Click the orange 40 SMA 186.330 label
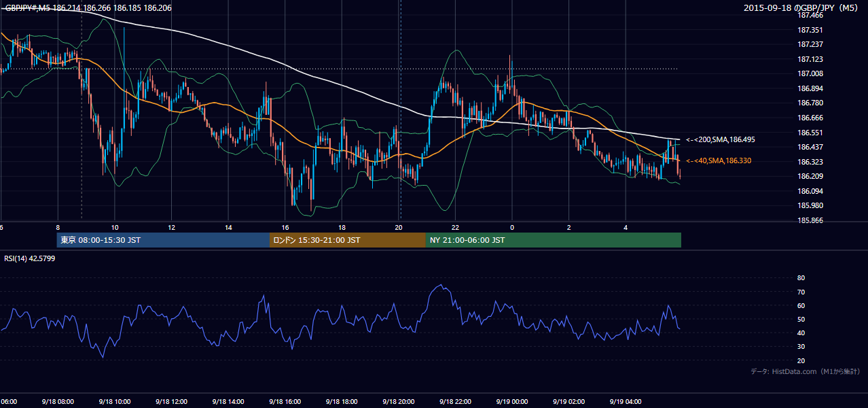 [x=719, y=160]
